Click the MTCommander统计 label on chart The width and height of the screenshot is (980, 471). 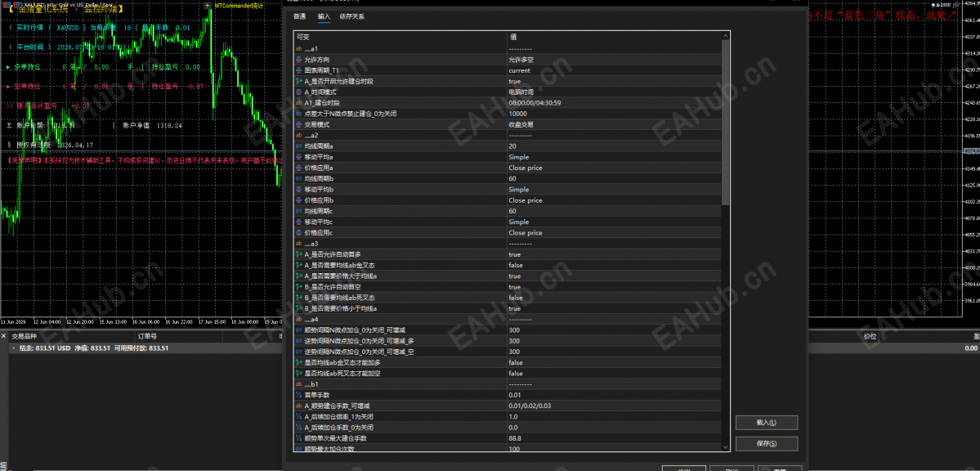239,6
